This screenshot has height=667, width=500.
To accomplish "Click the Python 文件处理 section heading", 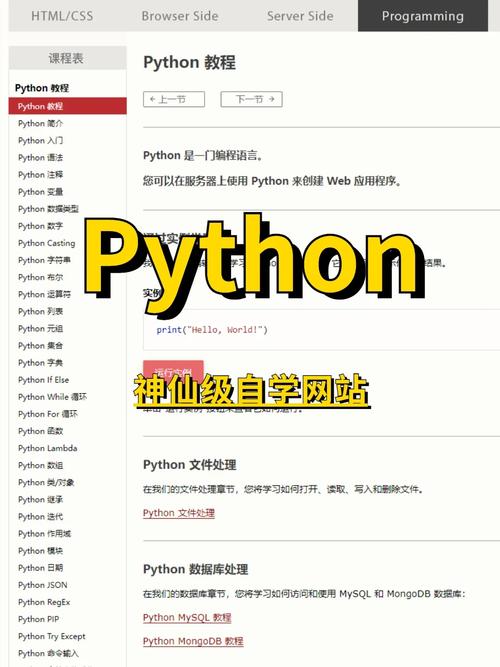I will pos(189,465).
